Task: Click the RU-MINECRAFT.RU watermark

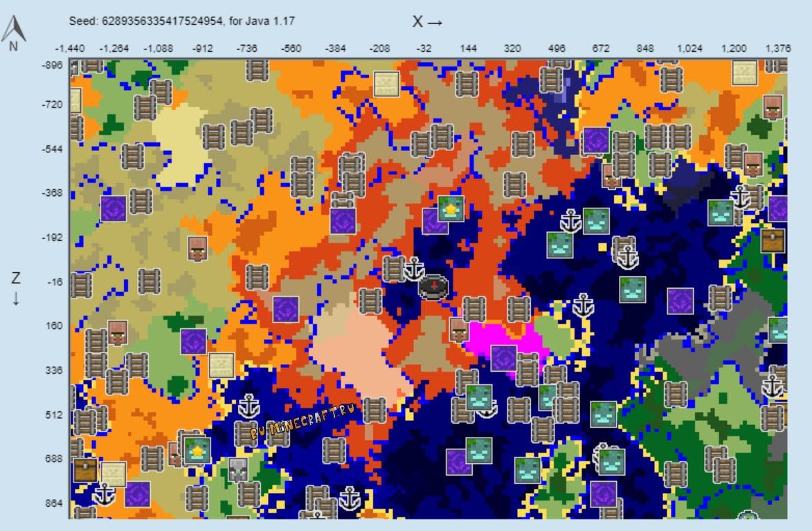Action: point(303,421)
